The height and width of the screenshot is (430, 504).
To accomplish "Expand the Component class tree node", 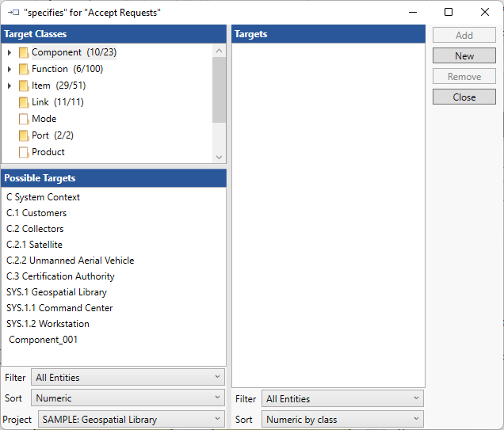I will tap(10, 52).
